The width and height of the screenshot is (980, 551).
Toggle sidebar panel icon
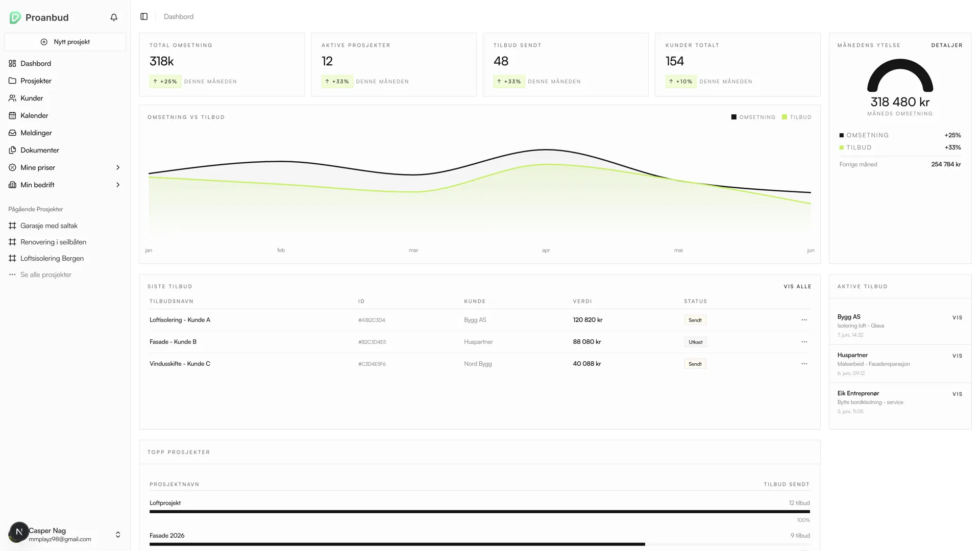(x=144, y=16)
